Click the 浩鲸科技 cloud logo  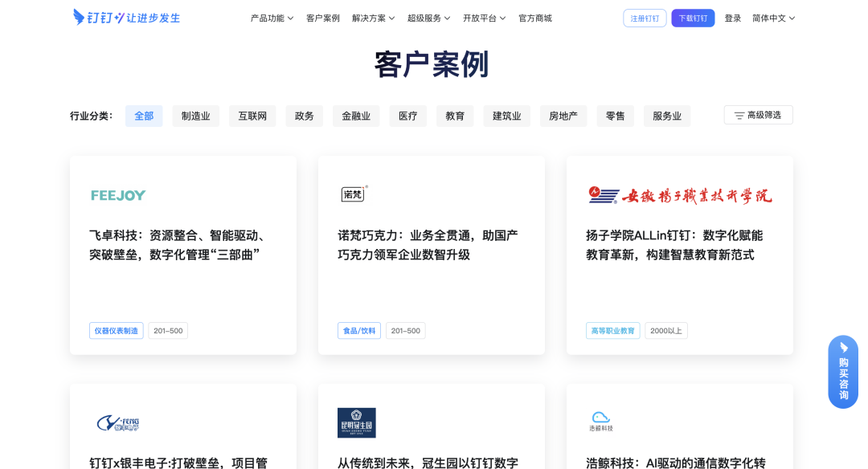coord(601,422)
